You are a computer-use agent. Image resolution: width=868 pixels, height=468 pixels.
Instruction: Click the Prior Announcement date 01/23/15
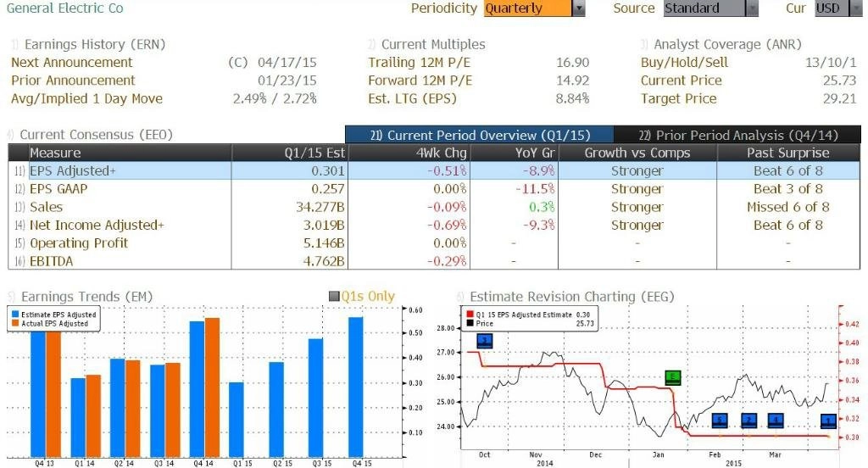(287, 81)
